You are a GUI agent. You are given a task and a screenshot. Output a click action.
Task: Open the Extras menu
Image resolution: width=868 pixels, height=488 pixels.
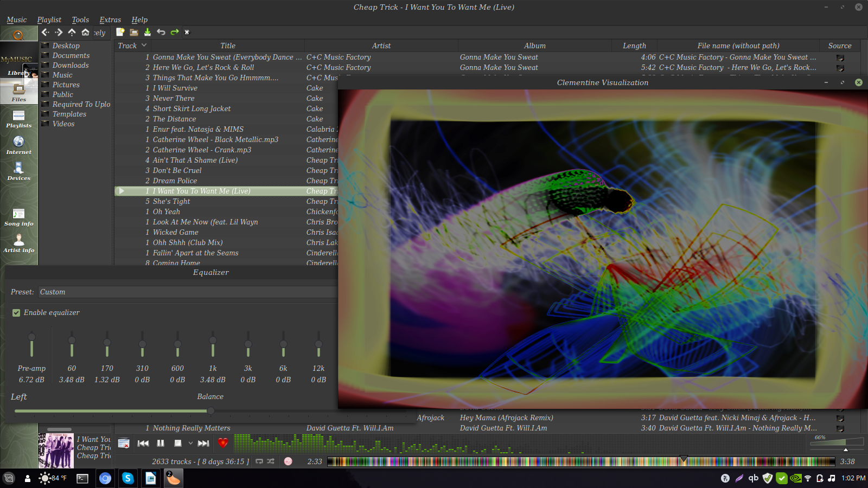110,20
